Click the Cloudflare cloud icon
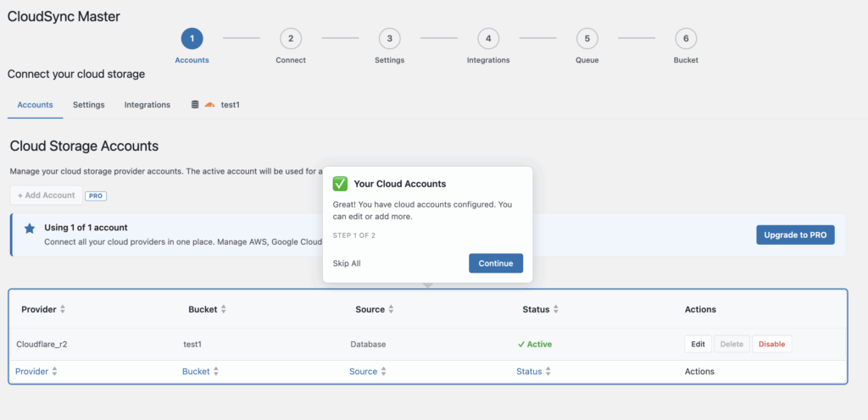868x420 pixels. (x=209, y=105)
